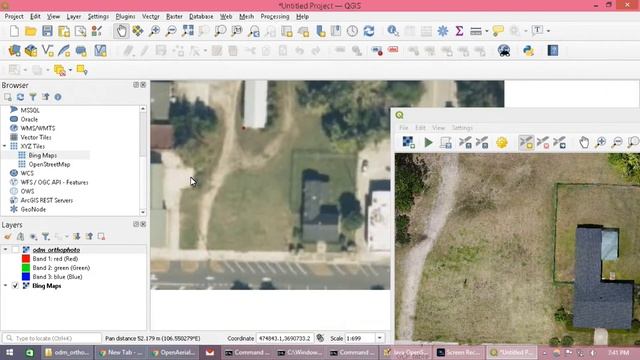Screen dimensions: 640x360
Task: Open the Processing menu
Action: click(x=275, y=17)
